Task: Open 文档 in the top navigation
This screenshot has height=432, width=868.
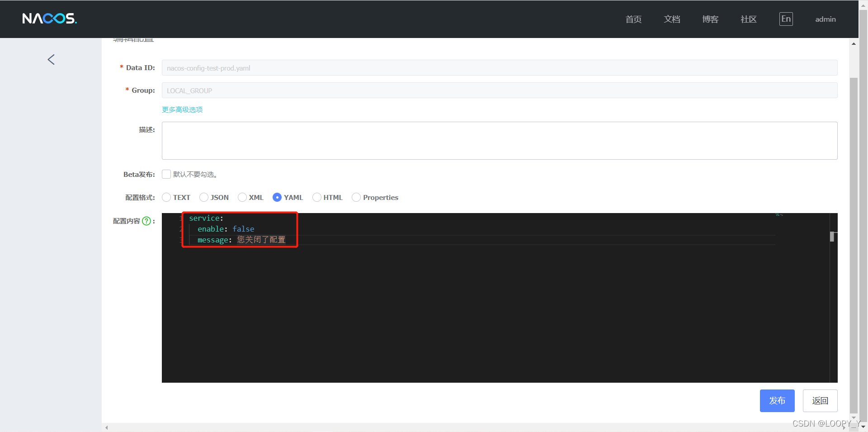Action: point(672,19)
